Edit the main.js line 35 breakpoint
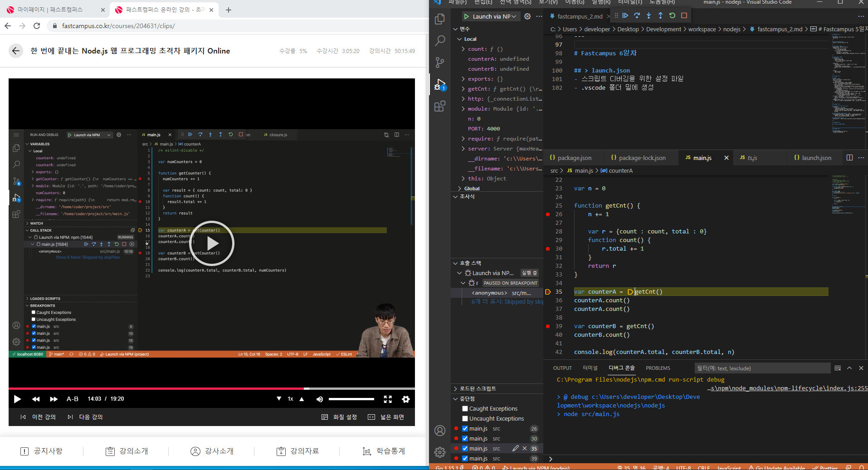 pyautogui.click(x=516, y=448)
